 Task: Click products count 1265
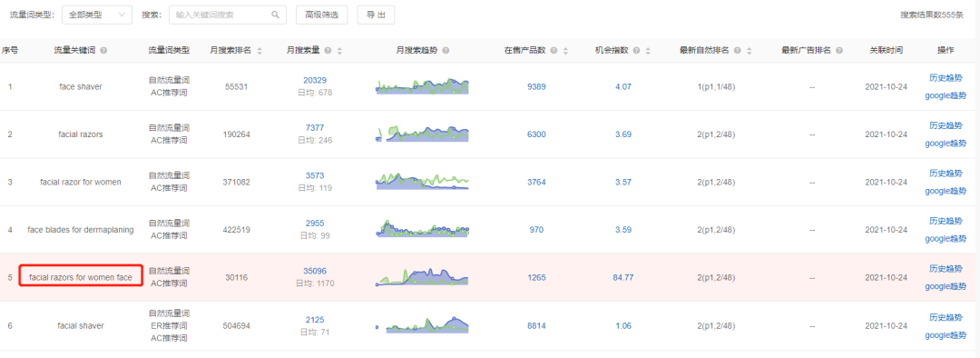pyautogui.click(x=537, y=277)
